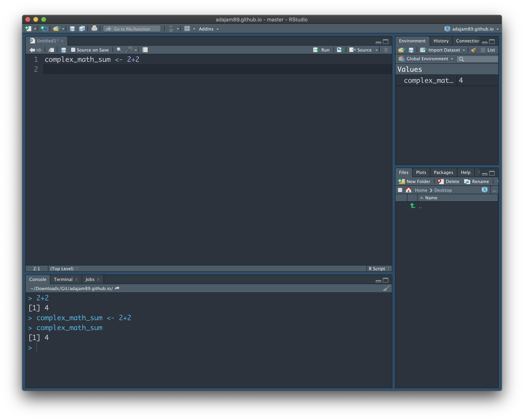524x420 pixels.
Task: Switch to the Console tab
Action: point(38,279)
